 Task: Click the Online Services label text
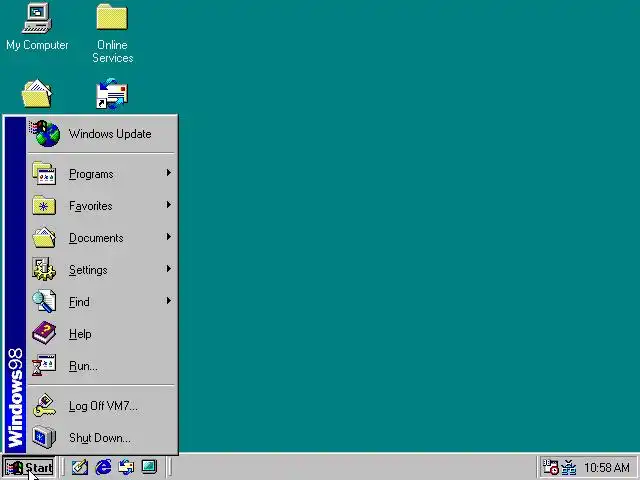tap(113, 51)
